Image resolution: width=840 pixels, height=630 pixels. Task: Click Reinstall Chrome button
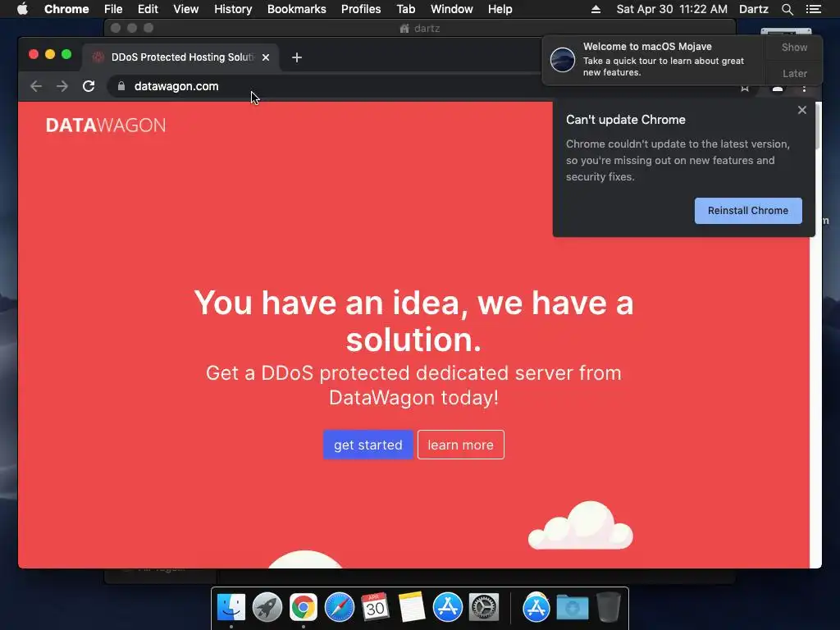click(x=748, y=211)
